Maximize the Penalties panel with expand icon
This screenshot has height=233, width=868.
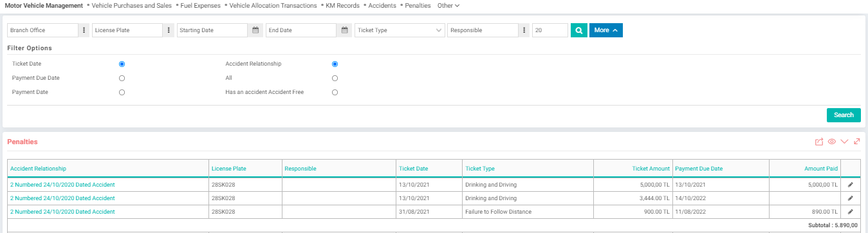pos(857,142)
